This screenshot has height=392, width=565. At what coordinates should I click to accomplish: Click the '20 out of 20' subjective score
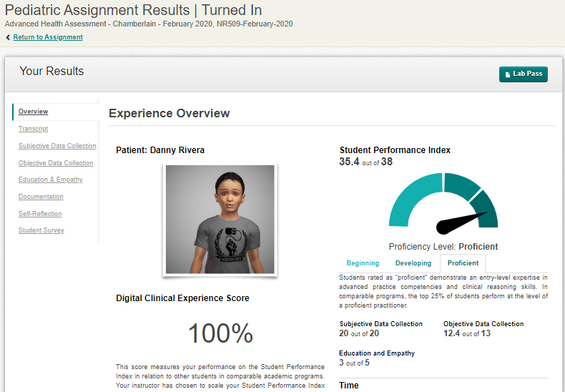click(359, 333)
